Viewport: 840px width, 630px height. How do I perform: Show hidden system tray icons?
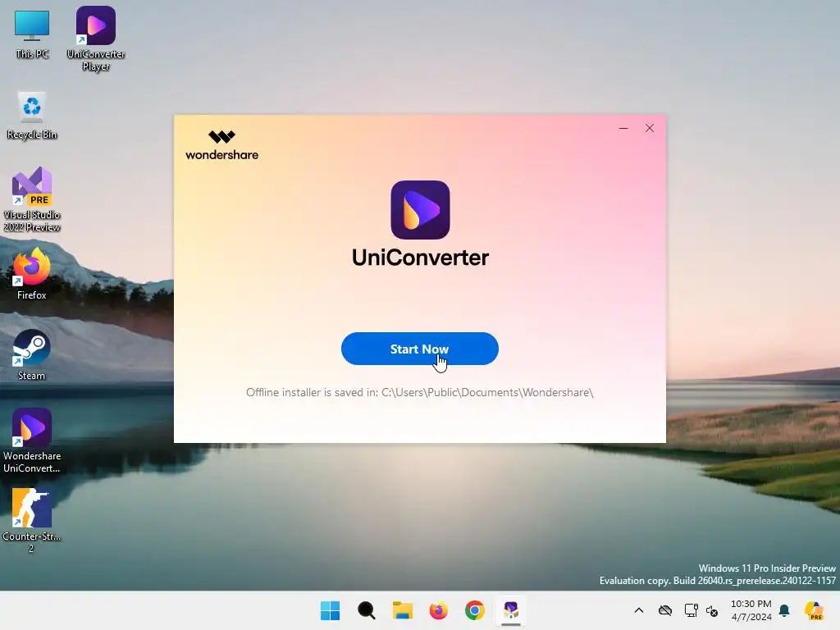pos(638,610)
